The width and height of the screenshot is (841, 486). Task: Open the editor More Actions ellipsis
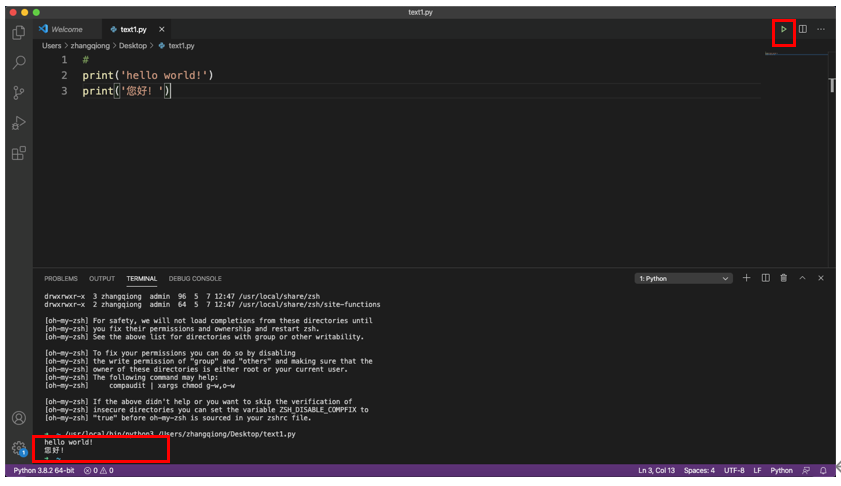pyautogui.click(x=821, y=30)
